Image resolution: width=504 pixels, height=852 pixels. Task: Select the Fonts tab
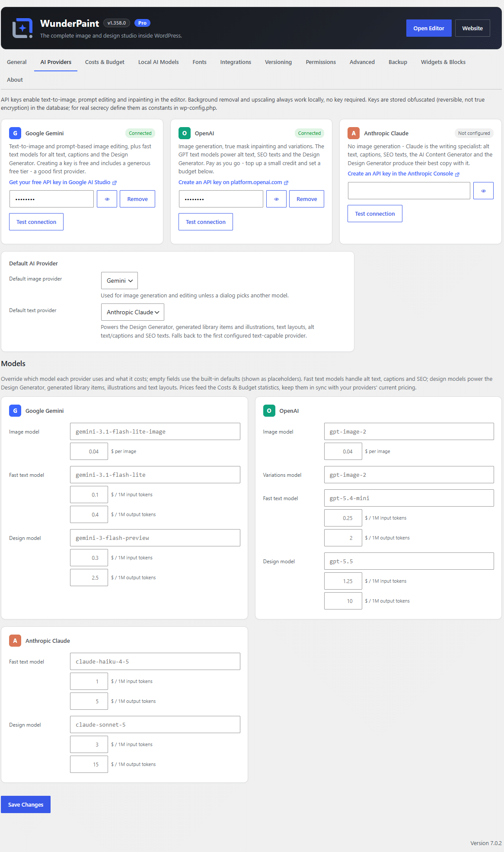(200, 62)
